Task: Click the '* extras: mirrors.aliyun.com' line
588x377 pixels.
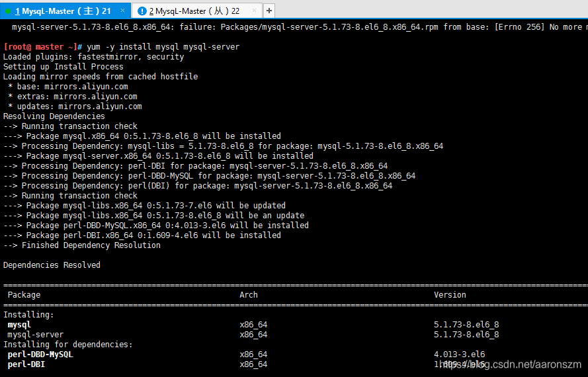Action: point(72,97)
